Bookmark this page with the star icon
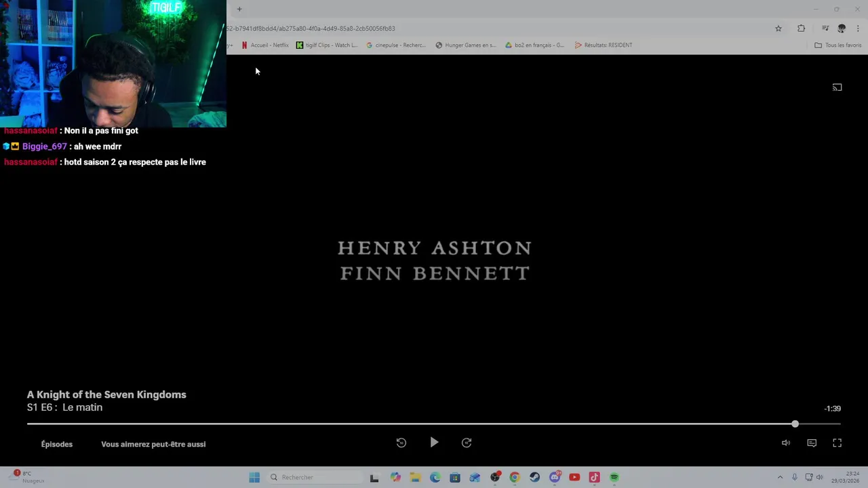Viewport: 868px width, 488px height. click(778, 28)
